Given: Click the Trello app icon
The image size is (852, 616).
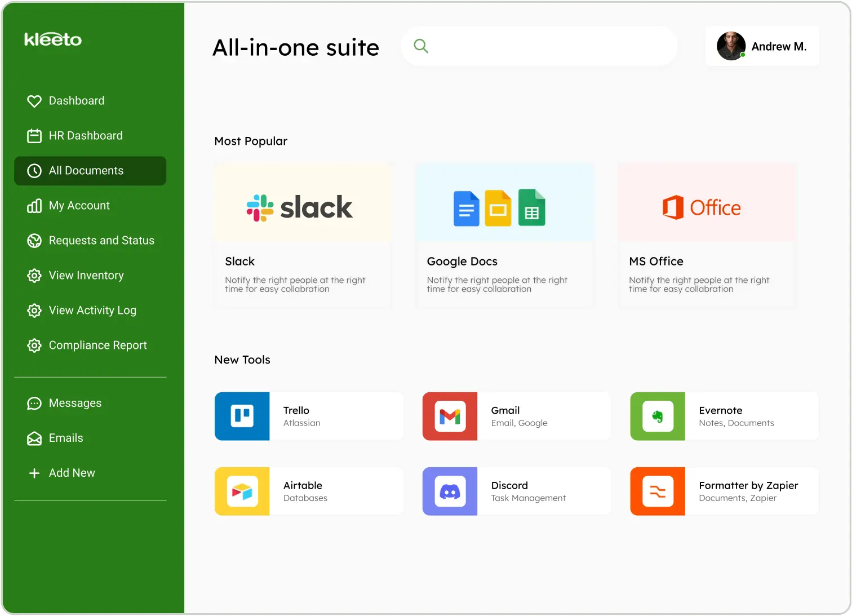Looking at the screenshot, I should click(x=242, y=416).
